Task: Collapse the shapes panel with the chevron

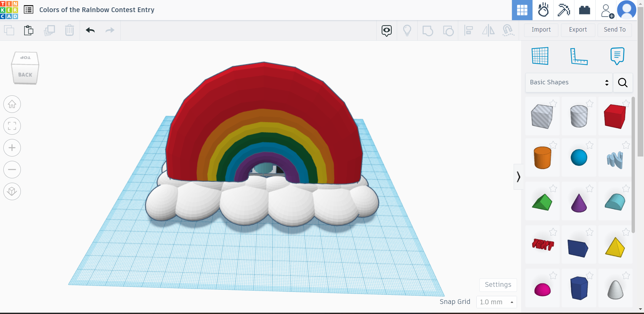Action: [x=518, y=177]
